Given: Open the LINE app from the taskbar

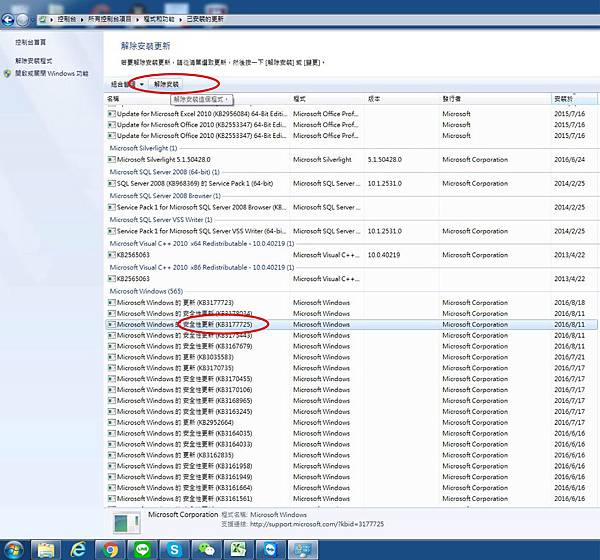Looking at the screenshot, I should click(x=142, y=550).
